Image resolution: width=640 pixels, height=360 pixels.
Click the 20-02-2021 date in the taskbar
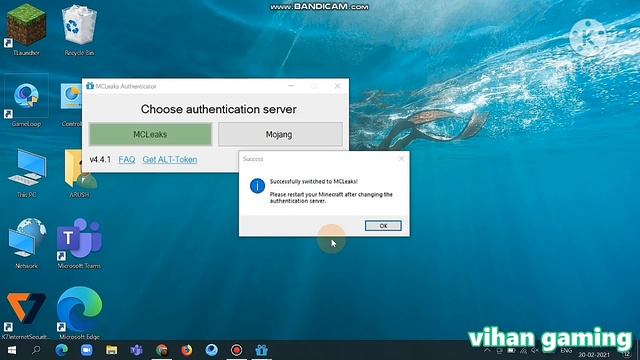coord(594,355)
